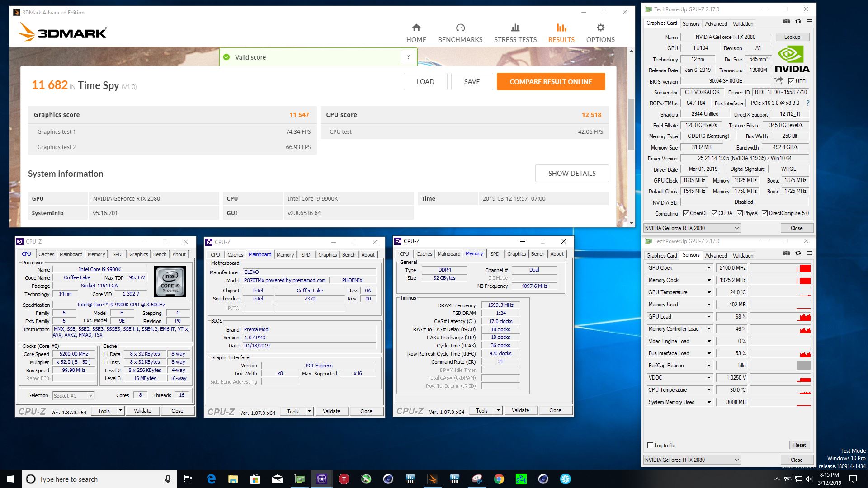Enable the Log to file checkbox
The width and height of the screenshot is (868, 488).
651,446
